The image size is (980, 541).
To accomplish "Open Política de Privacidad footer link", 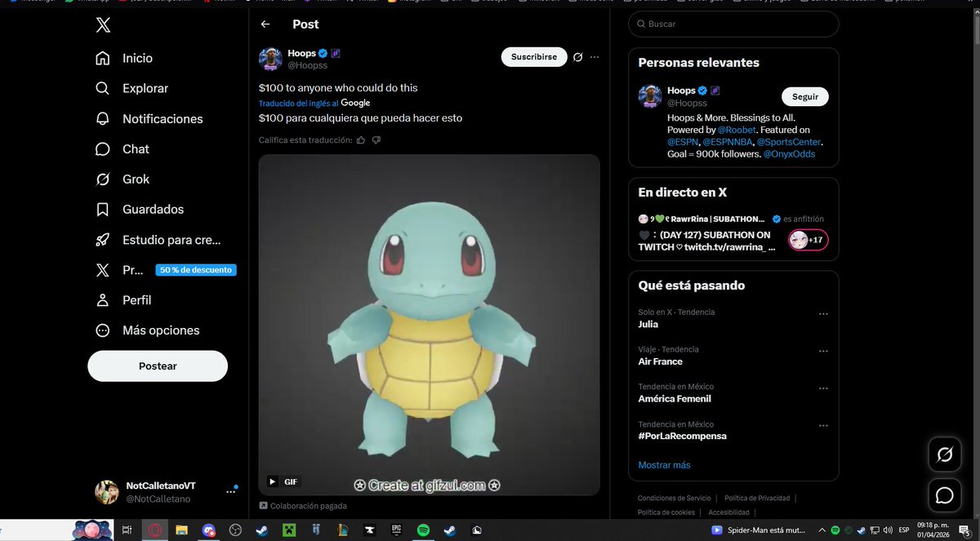I will 757,498.
